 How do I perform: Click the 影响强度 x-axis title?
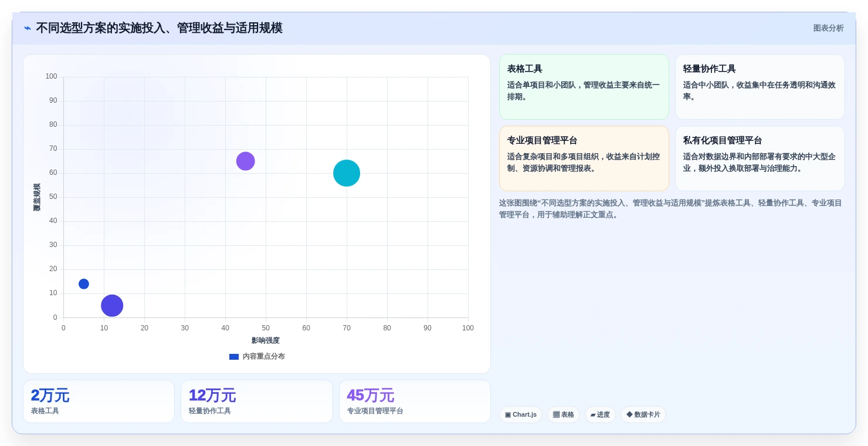(266, 340)
